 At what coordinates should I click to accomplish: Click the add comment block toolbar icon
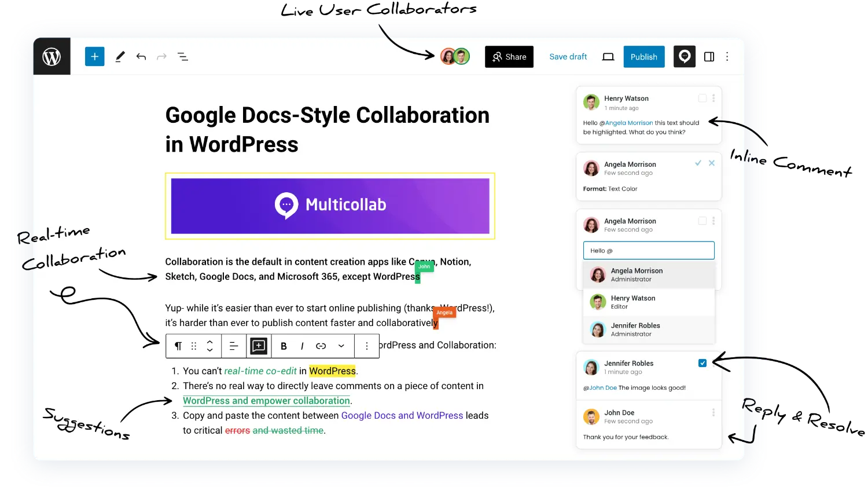pyautogui.click(x=259, y=346)
